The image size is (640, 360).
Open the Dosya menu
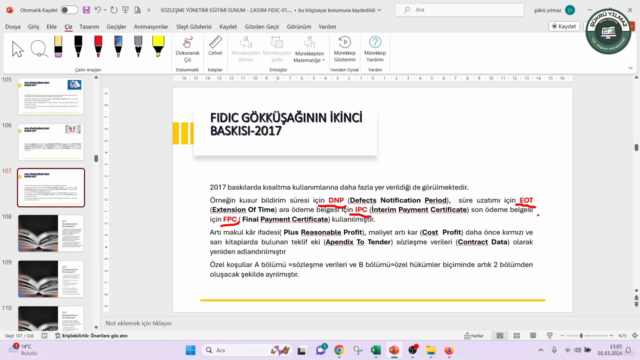(13, 27)
